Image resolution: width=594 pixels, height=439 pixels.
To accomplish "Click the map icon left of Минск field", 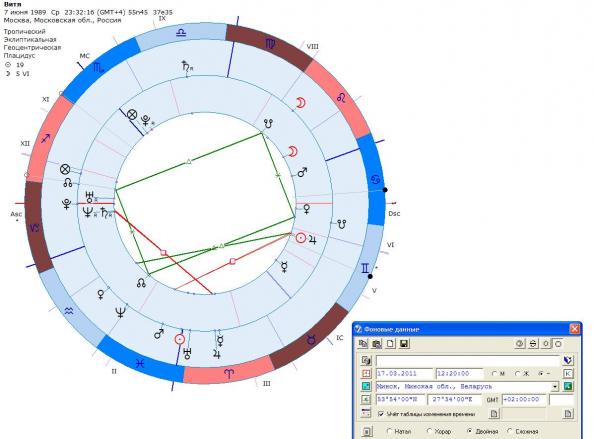I will [x=366, y=387].
